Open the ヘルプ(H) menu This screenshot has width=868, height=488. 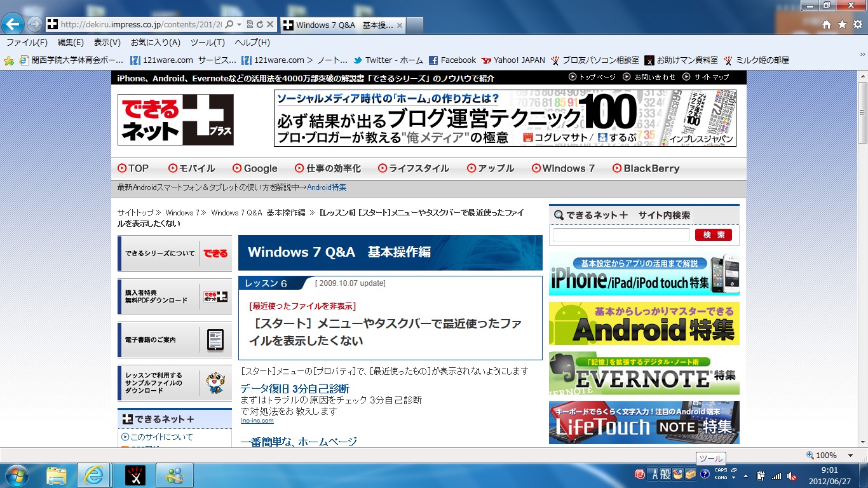coord(252,43)
